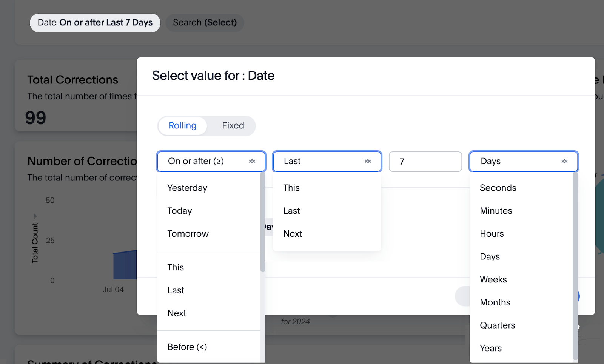Image resolution: width=604 pixels, height=364 pixels.
Task: Click the 'Select value for : Date' heading
Action: [x=213, y=76]
